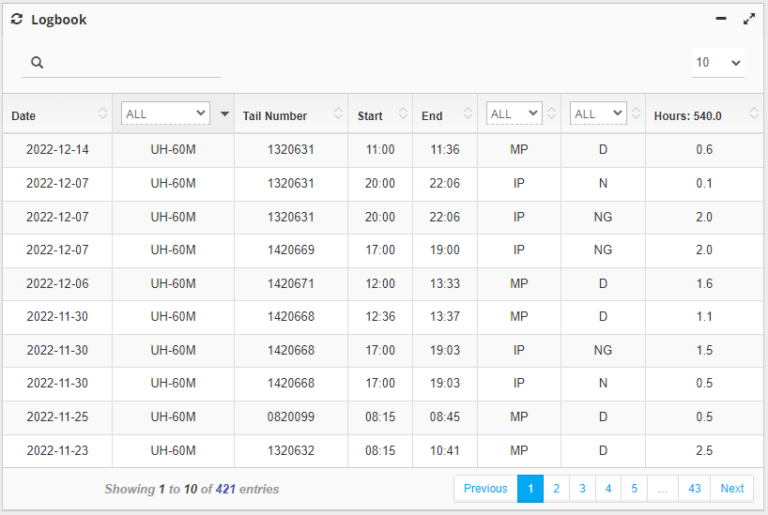Viewport: 768px width, 515px height.
Task: Click into the logbook search field
Action: (130, 62)
